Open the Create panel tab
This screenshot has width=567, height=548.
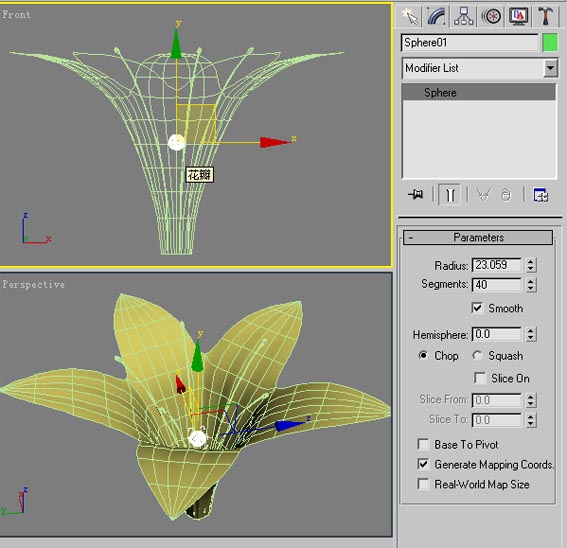pyautogui.click(x=409, y=16)
